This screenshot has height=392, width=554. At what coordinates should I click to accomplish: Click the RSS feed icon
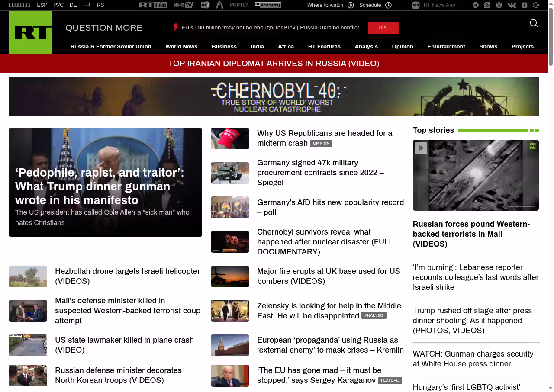point(487,5)
